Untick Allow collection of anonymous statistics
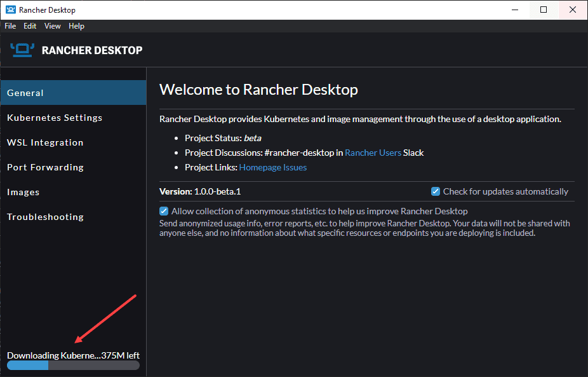 pos(164,211)
